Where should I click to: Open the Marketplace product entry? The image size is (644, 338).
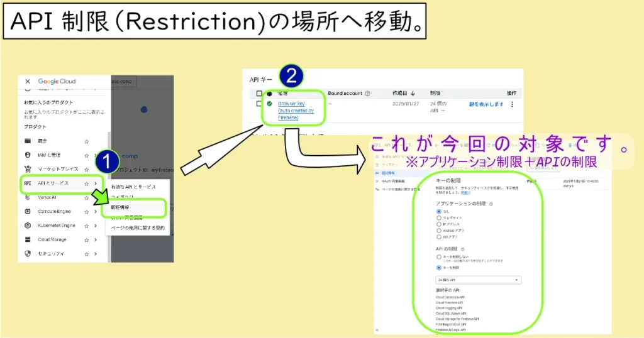(57, 169)
